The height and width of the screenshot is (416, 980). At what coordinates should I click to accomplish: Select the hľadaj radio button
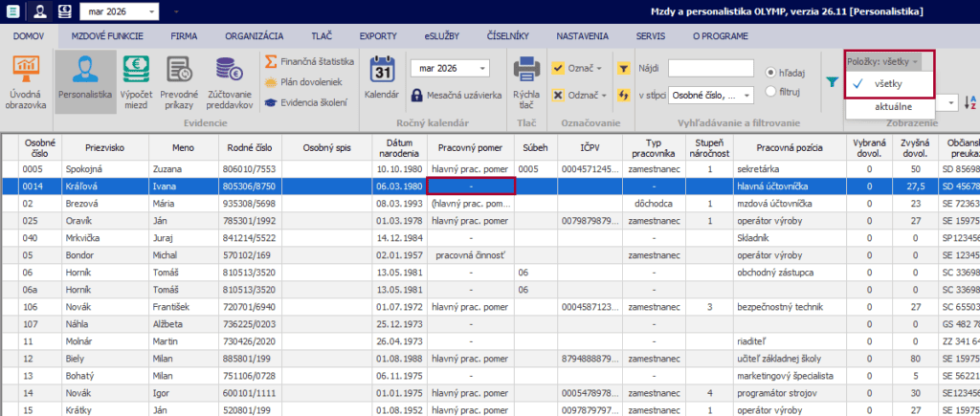pos(772,73)
